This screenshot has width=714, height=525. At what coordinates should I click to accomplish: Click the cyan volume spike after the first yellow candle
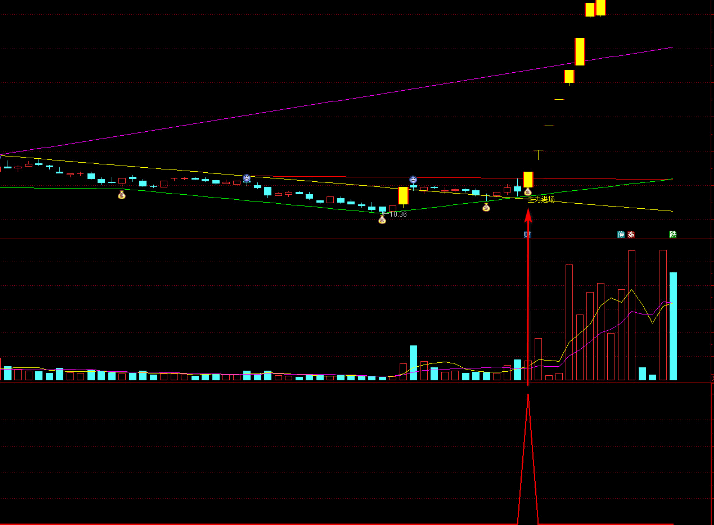[413, 362]
